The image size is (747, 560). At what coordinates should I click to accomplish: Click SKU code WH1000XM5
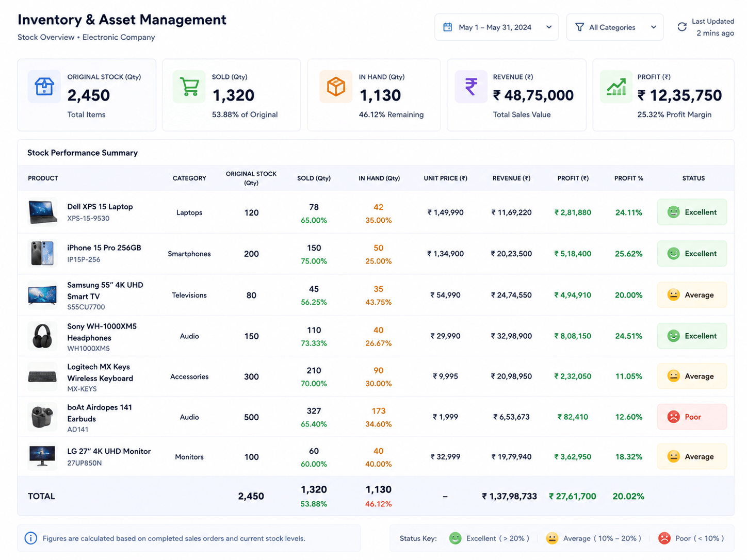coord(88,349)
